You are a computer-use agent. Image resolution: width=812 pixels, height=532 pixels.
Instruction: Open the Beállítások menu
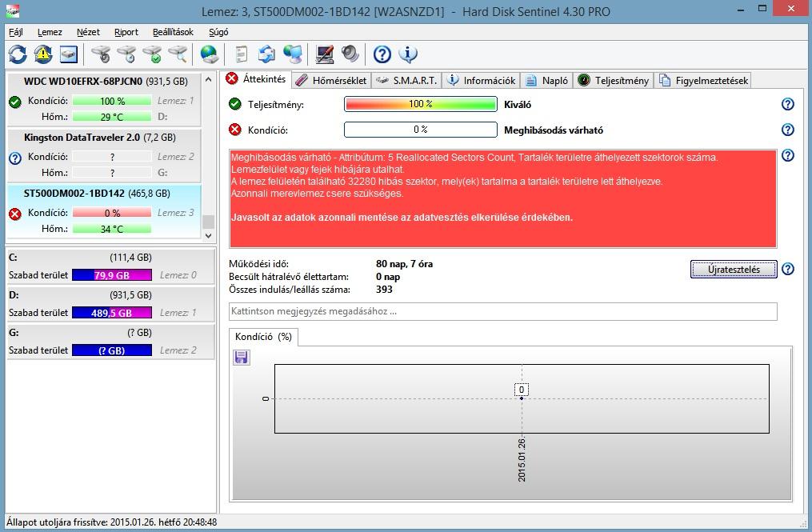tap(173, 32)
